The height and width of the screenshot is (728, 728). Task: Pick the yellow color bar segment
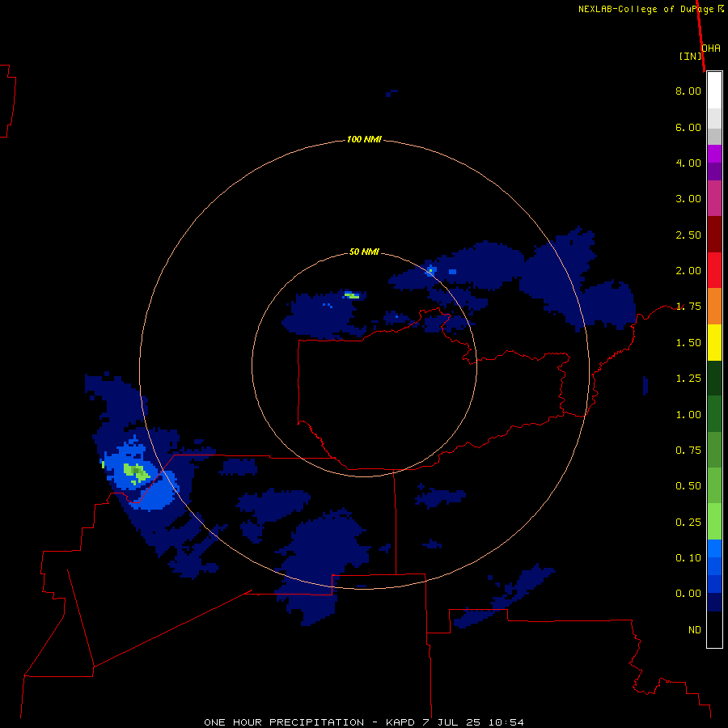(x=714, y=343)
